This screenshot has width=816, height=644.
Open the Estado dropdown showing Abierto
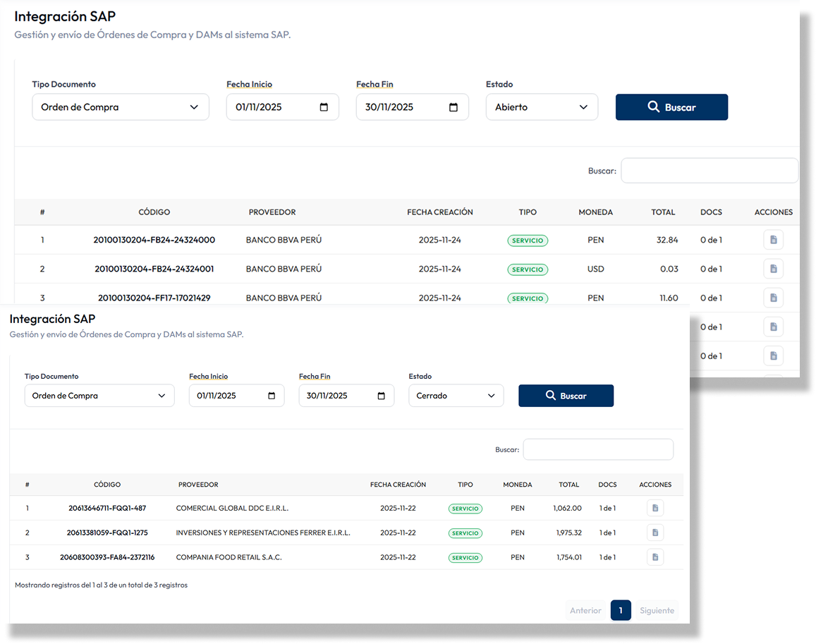tap(542, 107)
